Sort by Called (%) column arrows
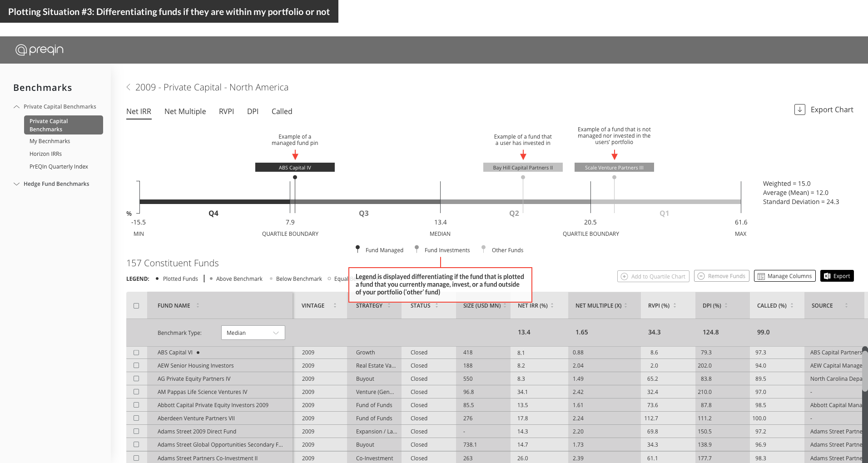The width and height of the screenshot is (868, 463). [792, 305]
